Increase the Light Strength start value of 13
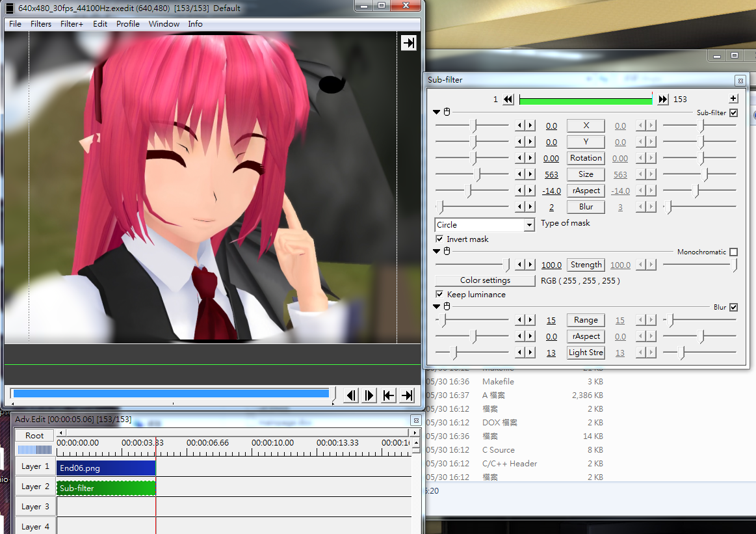 tap(530, 353)
